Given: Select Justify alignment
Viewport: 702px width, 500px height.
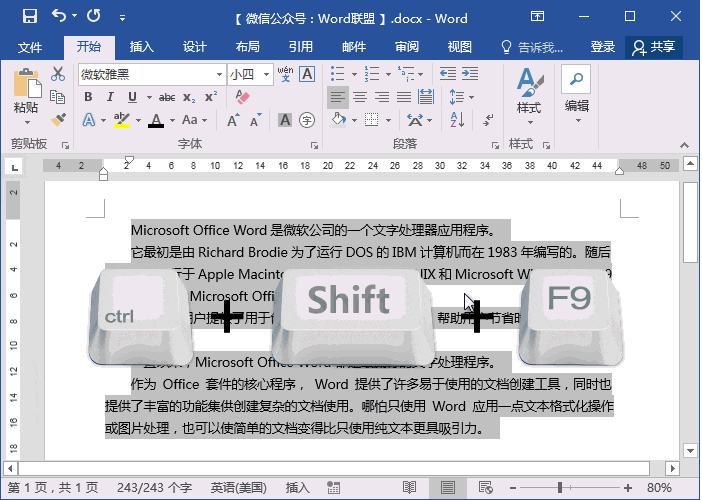Looking at the screenshot, I should (404, 97).
